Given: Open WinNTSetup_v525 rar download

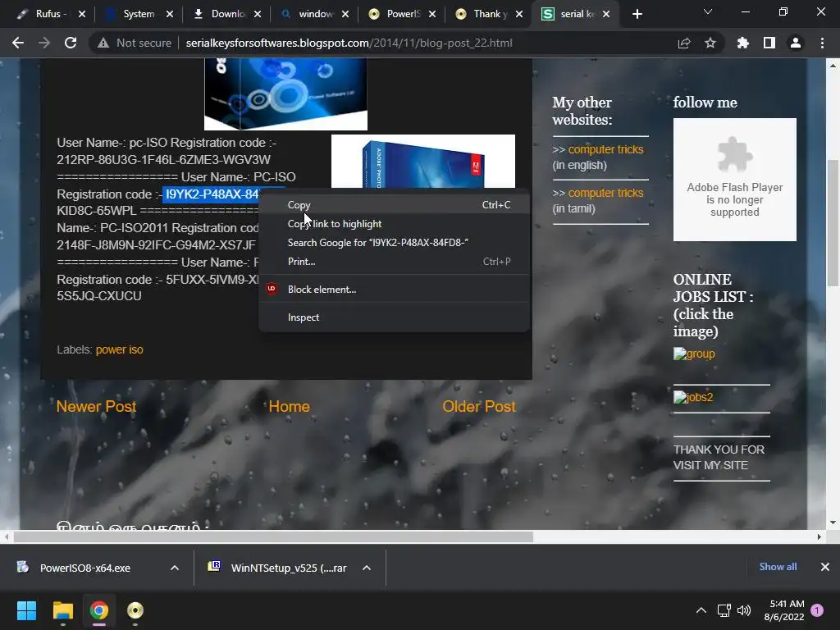Looking at the screenshot, I should 279,568.
